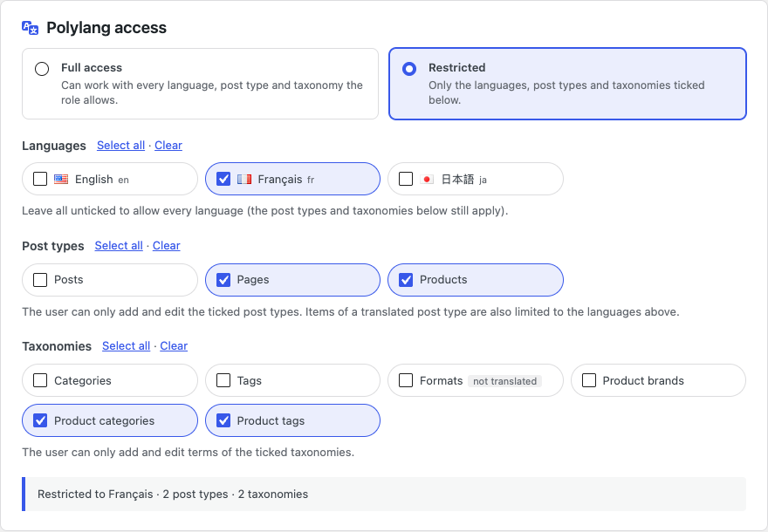Click the 'ja' language code label
Image resolution: width=768 pixels, height=532 pixels.
[483, 181]
